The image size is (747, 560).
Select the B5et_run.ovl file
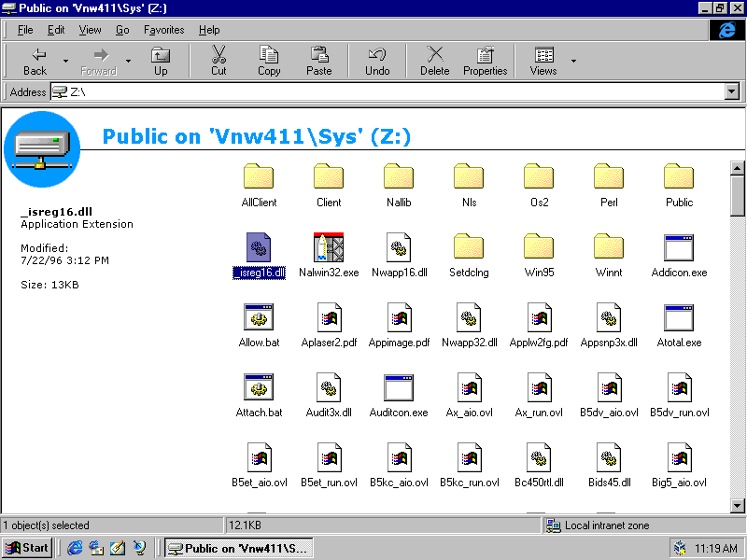329,466
